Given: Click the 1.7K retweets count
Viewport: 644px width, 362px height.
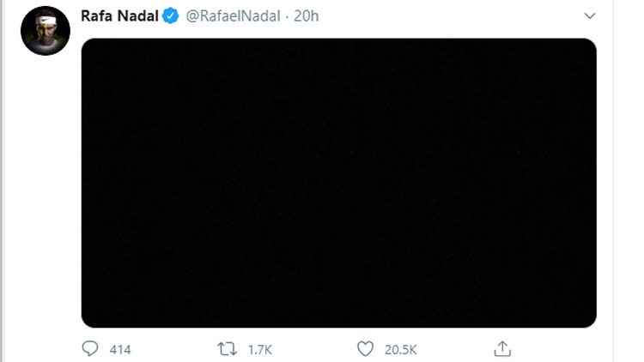Looking at the screenshot, I should click(258, 349).
